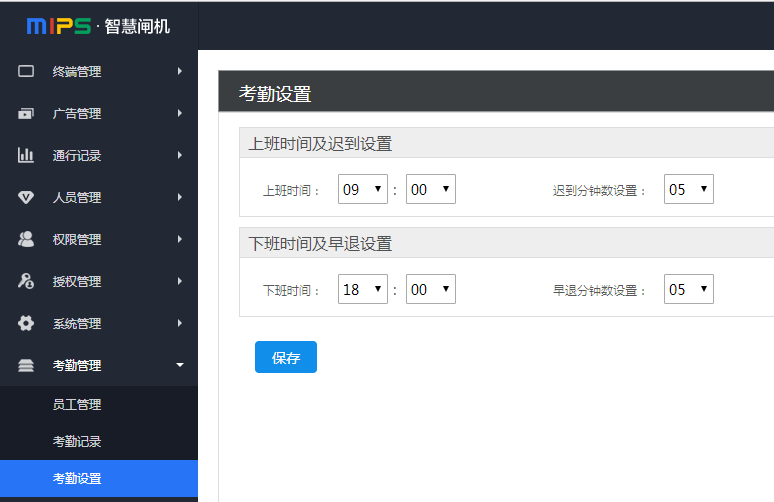774x502 pixels.
Task: Expand the 广告管理 arrow
Action: coord(180,113)
